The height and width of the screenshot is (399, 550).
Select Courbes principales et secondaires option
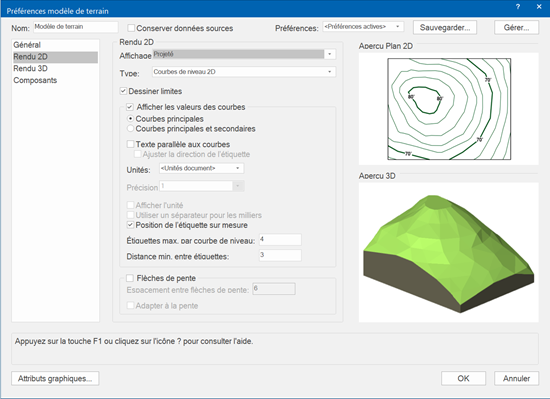click(130, 129)
